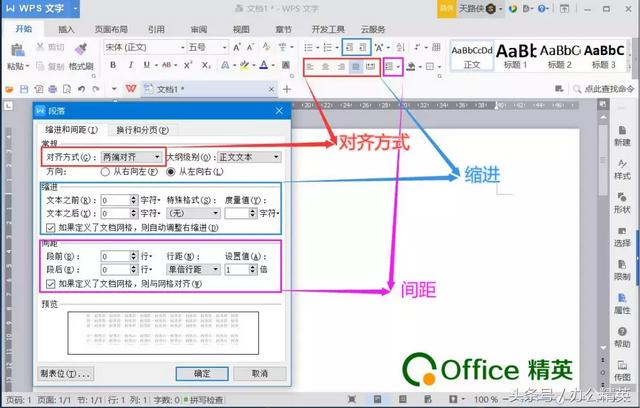
Task: Increase indent in ribbon
Action: (363, 47)
